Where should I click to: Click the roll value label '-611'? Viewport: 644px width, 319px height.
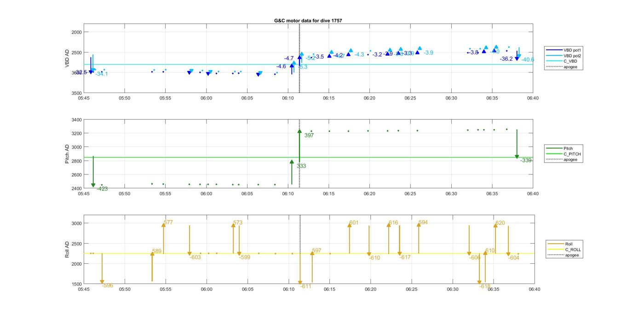[x=306, y=286]
